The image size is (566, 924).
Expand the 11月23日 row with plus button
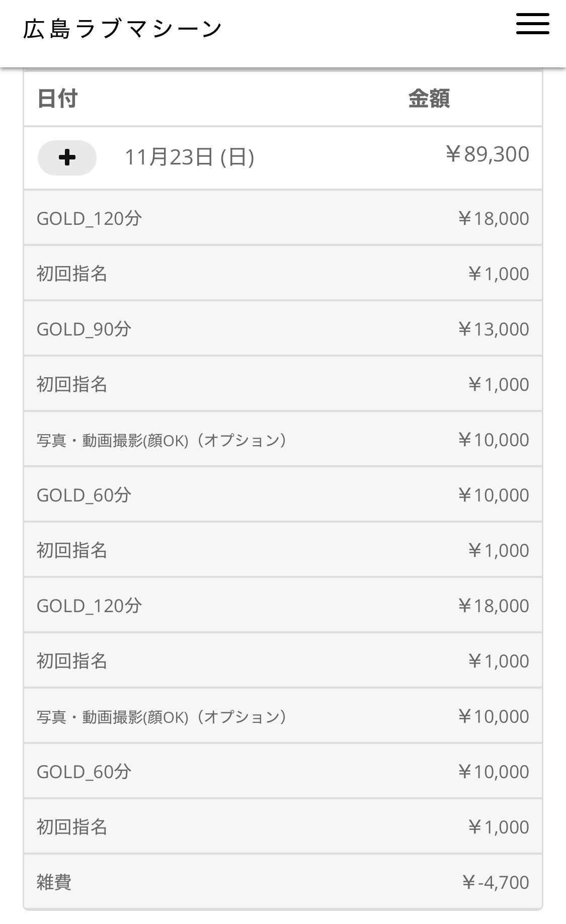pyautogui.click(x=67, y=158)
